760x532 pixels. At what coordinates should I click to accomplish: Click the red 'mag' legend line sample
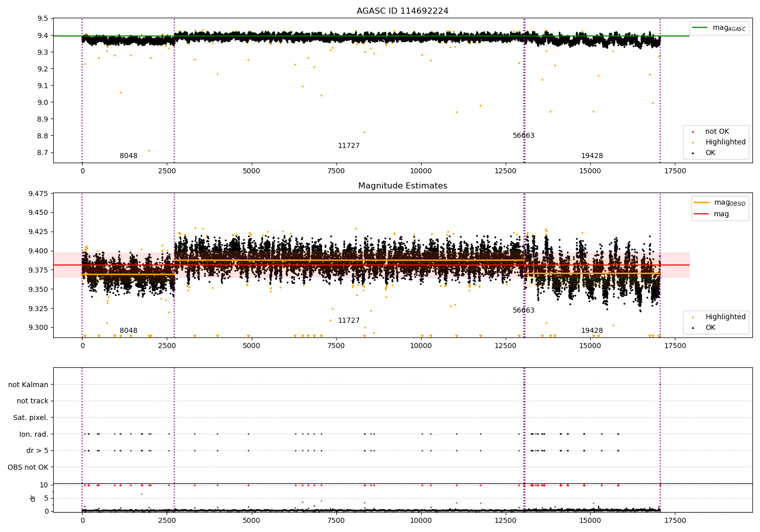pyautogui.click(x=701, y=214)
